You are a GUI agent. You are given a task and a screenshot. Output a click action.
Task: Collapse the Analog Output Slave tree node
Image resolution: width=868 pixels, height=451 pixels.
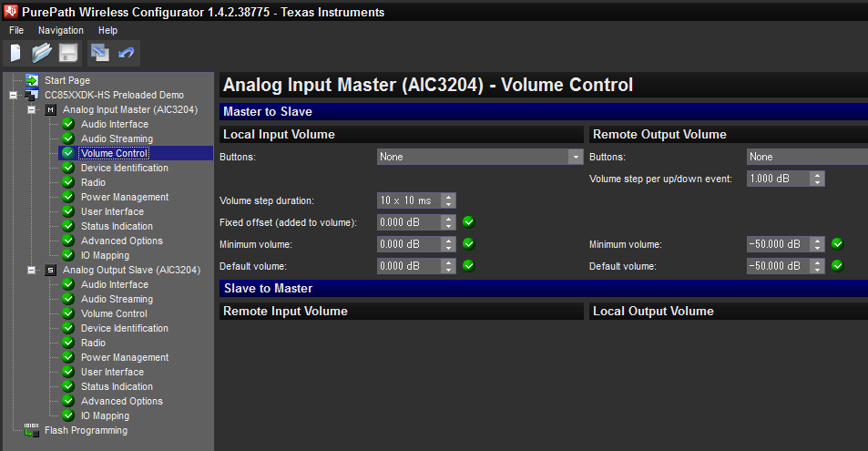click(32, 270)
